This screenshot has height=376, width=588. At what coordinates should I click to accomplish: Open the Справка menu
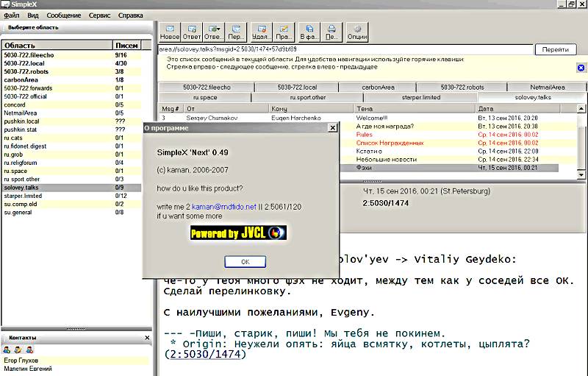(131, 15)
